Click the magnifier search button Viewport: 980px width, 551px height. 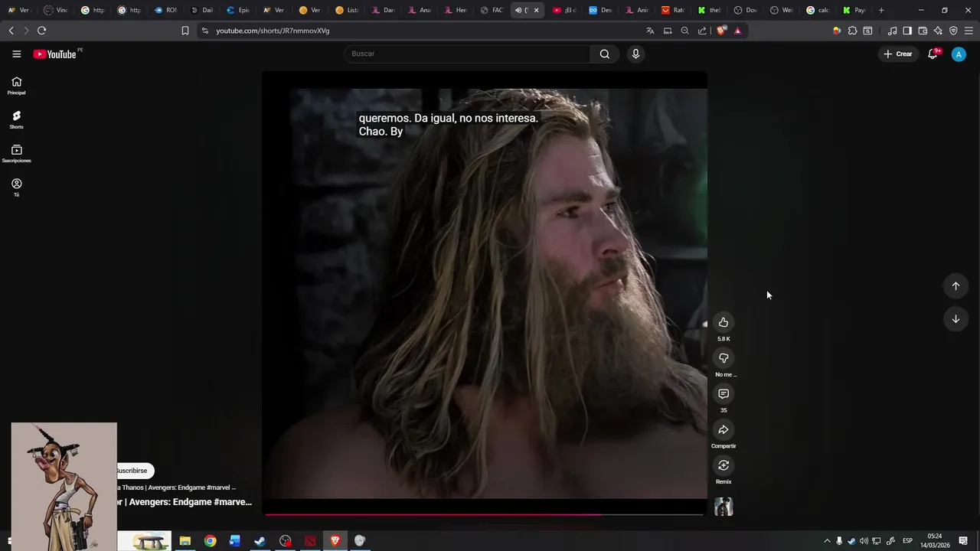(x=605, y=54)
